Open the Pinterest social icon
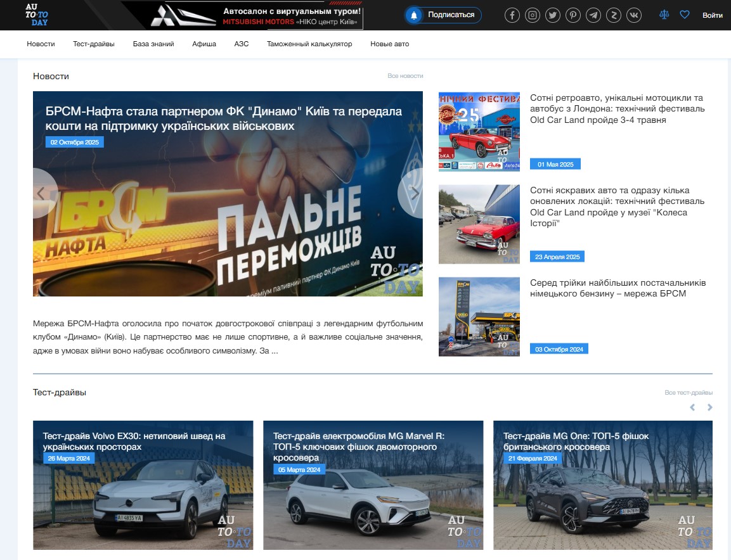 [x=573, y=15]
